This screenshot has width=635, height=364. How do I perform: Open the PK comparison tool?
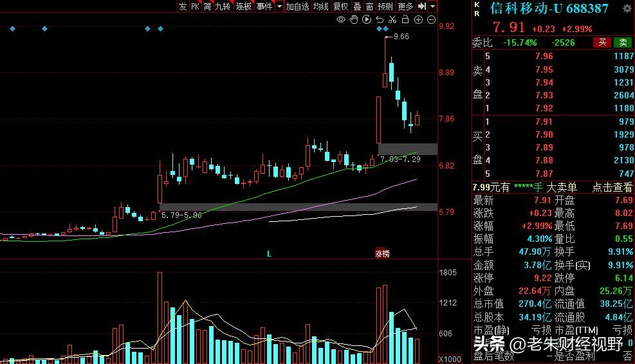tap(195, 6)
